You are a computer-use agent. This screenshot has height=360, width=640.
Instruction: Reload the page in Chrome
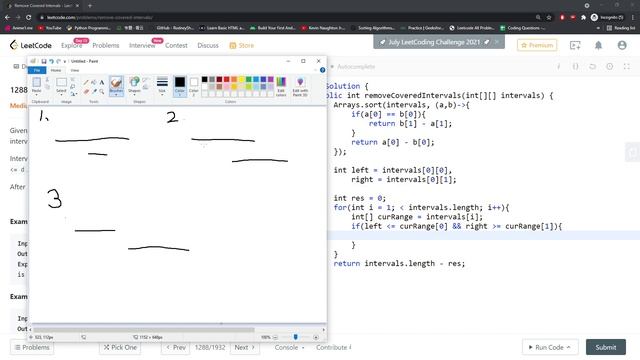[29, 17]
